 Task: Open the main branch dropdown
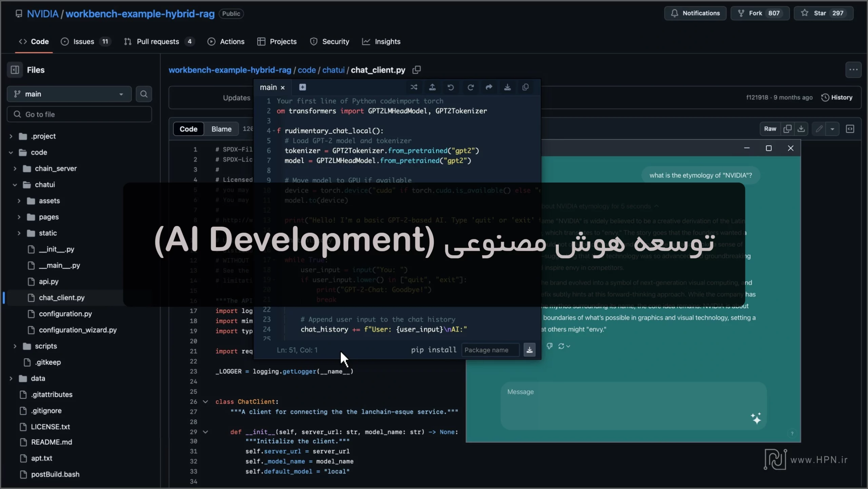coord(69,94)
